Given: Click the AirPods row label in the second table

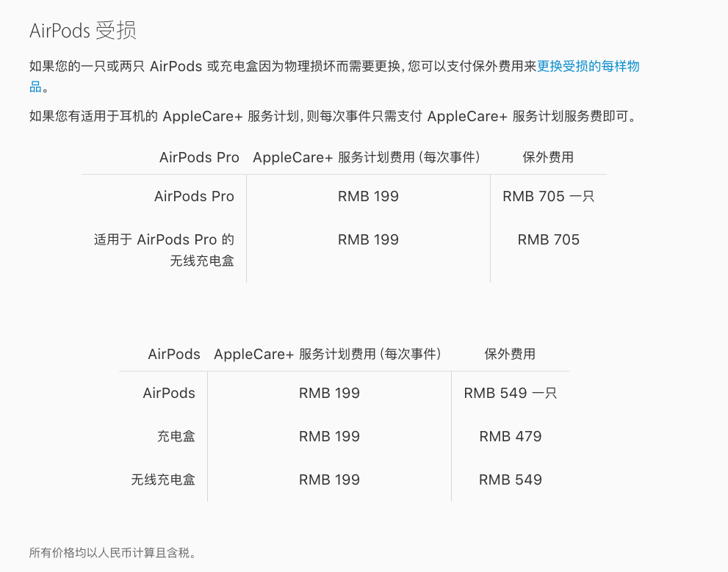Looking at the screenshot, I should click(x=169, y=393).
